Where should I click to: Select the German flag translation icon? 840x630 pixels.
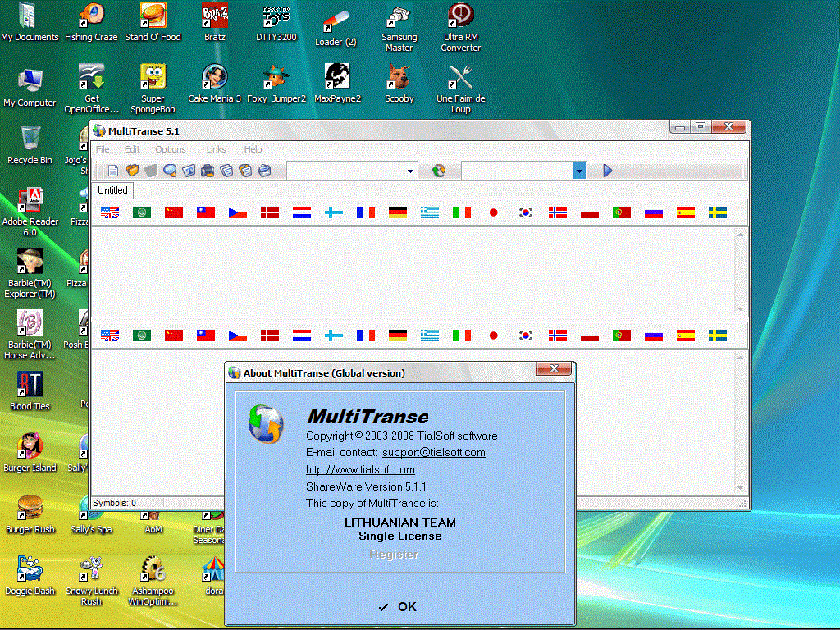[397, 212]
